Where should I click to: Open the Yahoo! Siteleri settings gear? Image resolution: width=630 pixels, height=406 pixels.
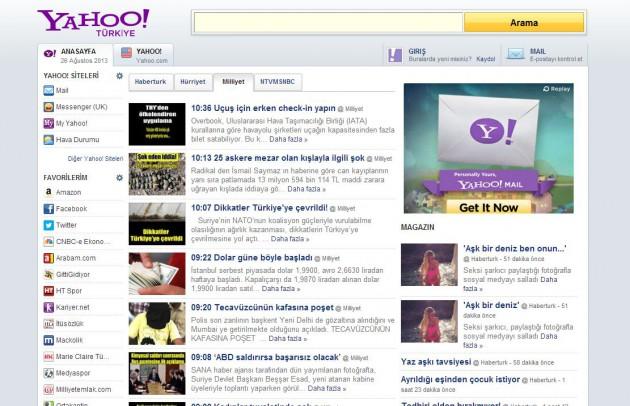pyautogui.click(x=120, y=76)
